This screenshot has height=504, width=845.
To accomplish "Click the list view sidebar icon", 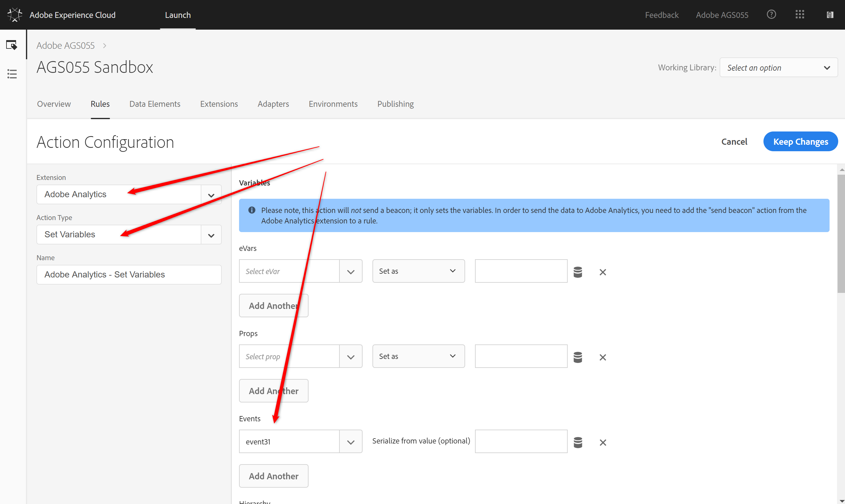I will tap(12, 74).
